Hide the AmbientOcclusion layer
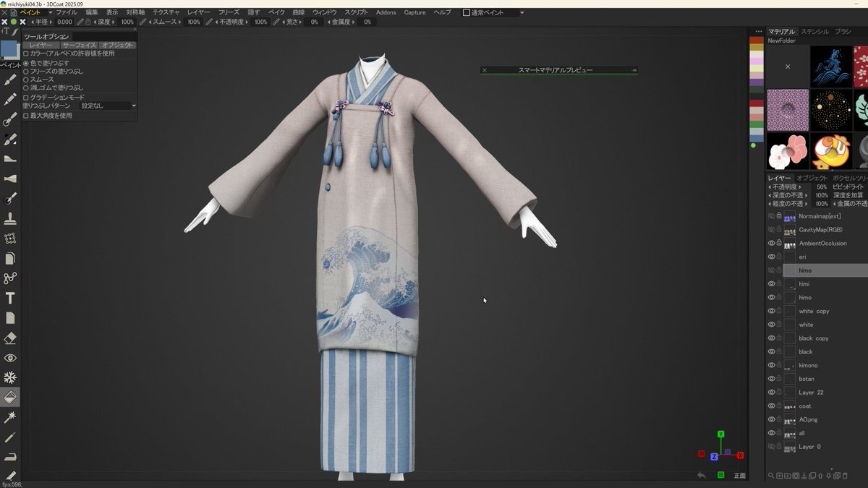Screen dimensions: 868x488 click(771, 243)
